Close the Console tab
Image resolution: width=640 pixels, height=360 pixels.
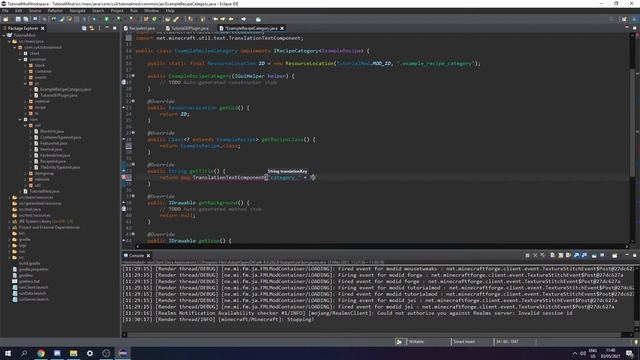(148, 256)
